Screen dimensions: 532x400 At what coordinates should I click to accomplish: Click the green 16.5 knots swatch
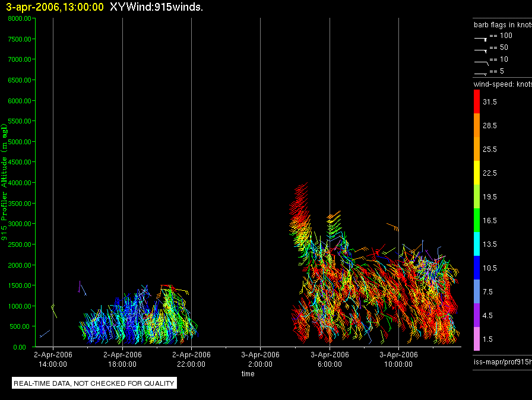pos(477,220)
